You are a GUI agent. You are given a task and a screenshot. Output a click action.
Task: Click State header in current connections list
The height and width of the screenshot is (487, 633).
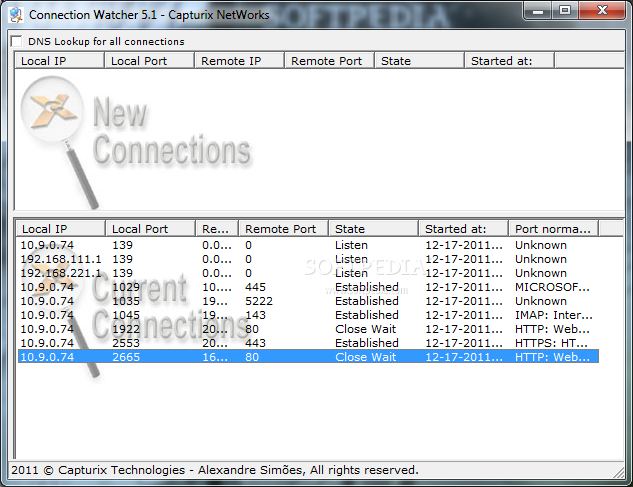tap(373, 229)
